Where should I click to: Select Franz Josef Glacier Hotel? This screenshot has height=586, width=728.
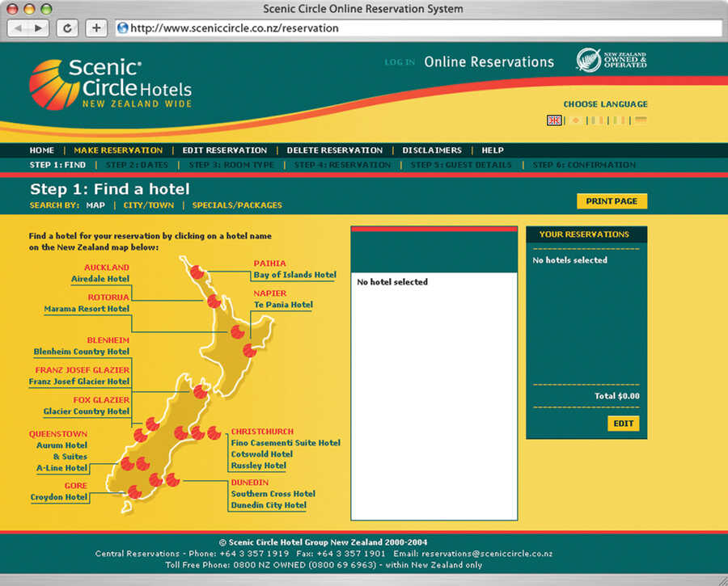point(79,382)
